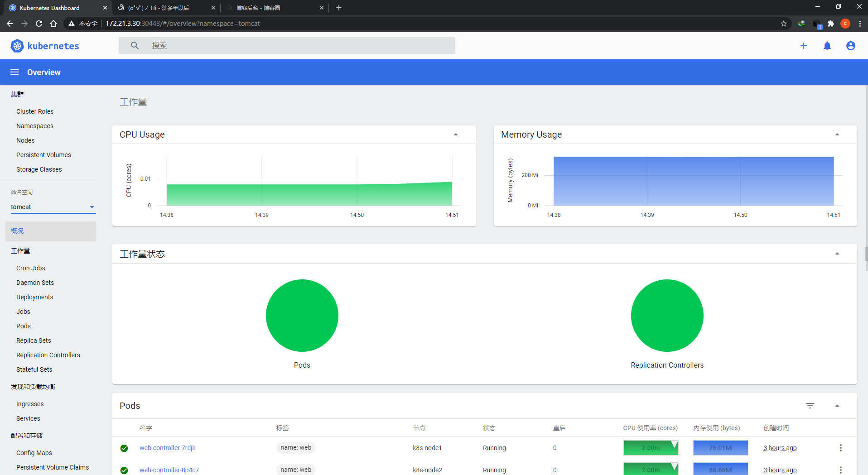Image resolution: width=868 pixels, height=475 pixels.
Task: Go back in browser history
Action: [10, 24]
